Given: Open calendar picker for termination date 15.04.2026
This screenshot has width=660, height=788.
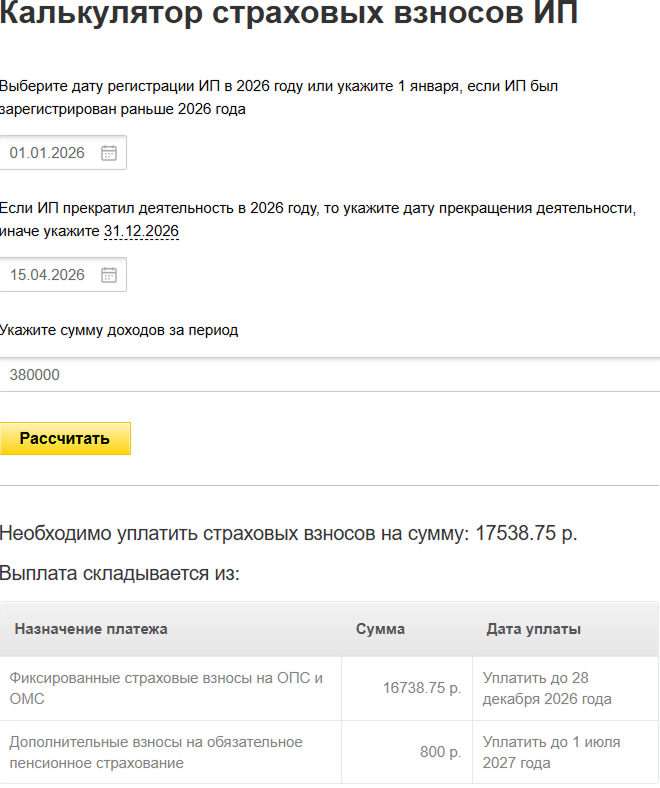Looking at the screenshot, I should 109,275.
